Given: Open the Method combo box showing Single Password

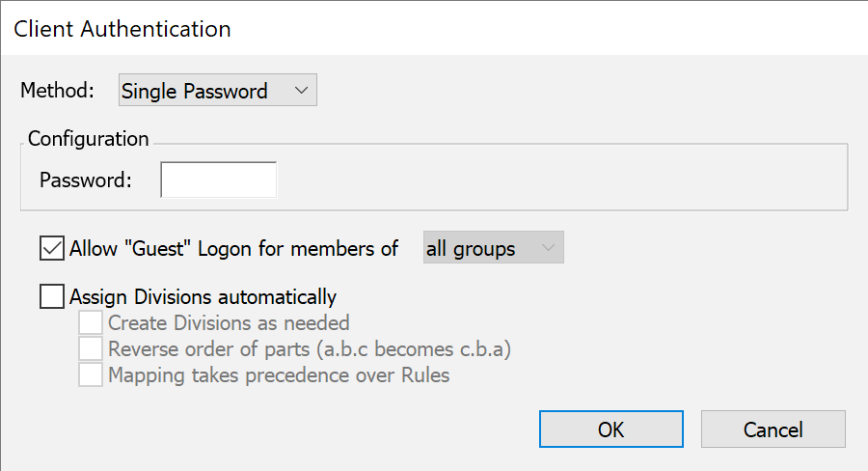Looking at the screenshot, I should click(216, 92).
